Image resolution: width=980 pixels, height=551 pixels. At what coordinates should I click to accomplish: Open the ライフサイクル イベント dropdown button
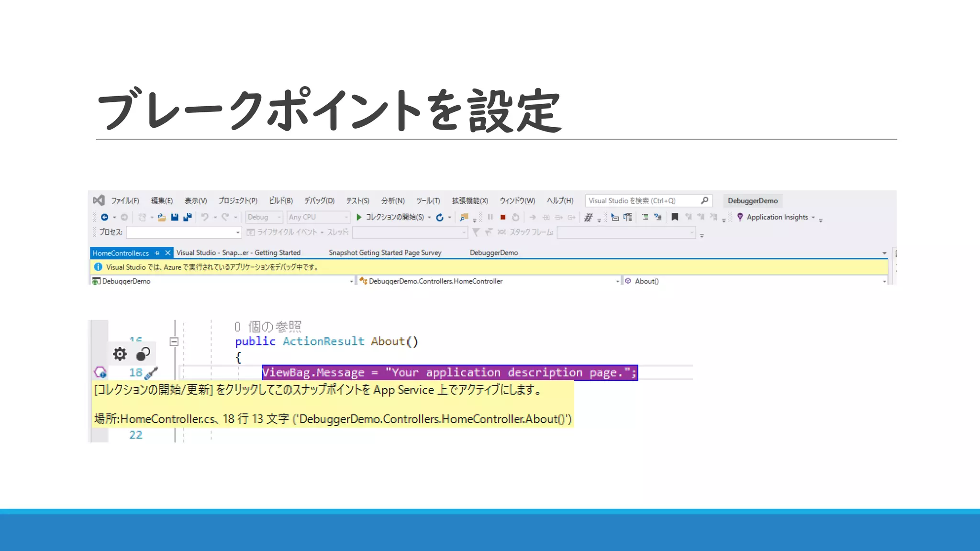click(x=285, y=232)
